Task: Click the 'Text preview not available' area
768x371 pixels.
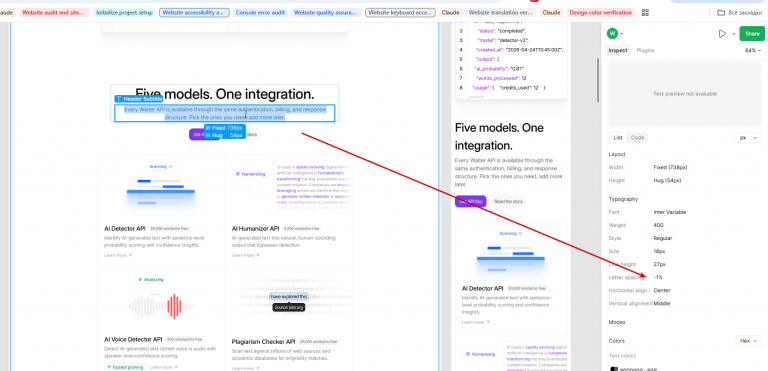Action: tap(685, 94)
